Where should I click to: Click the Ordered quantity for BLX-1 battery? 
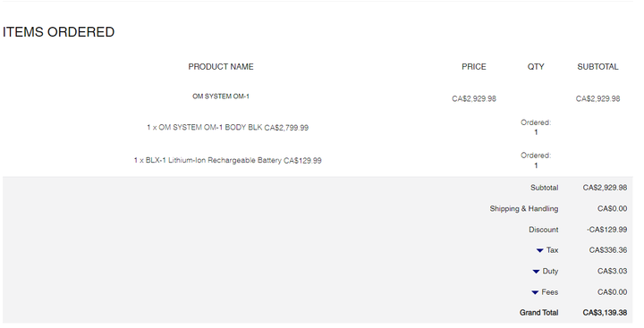(536, 161)
